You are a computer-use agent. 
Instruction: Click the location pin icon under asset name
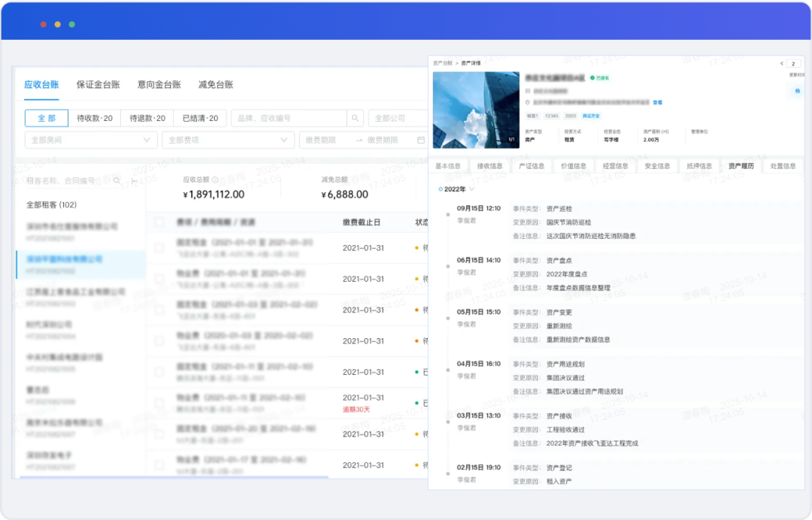click(528, 102)
